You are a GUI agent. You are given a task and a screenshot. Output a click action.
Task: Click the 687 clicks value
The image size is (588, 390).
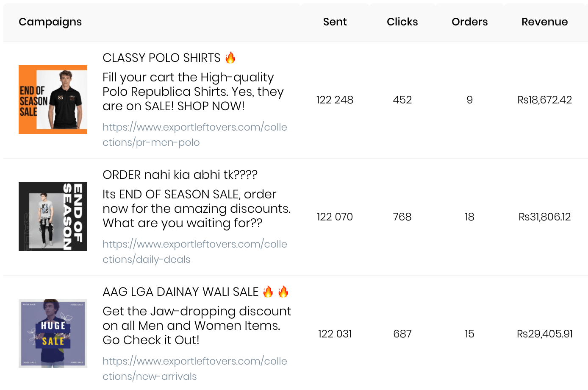[x=402, y=334]
